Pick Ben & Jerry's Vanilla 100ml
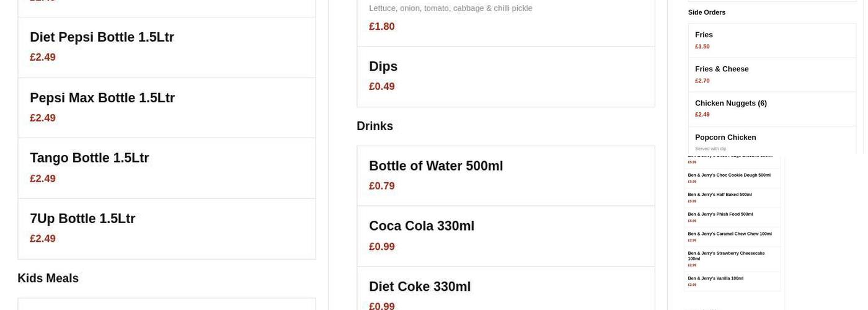The image size is (868, 310). tap(732, 281)
